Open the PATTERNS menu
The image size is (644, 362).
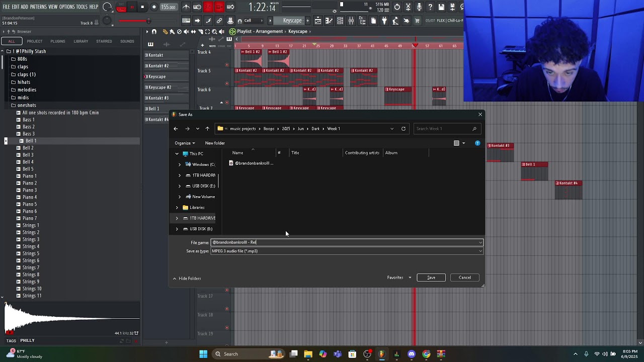(38, 7)
